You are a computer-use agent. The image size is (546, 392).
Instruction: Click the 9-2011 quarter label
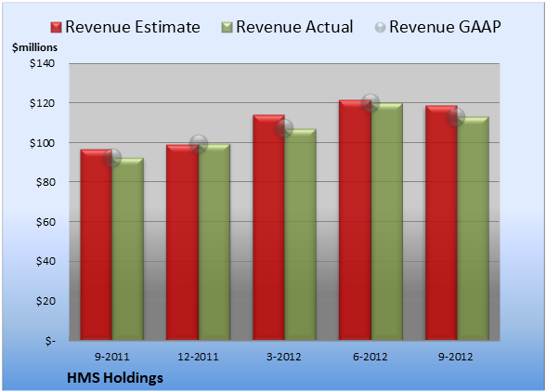(112, 357)
